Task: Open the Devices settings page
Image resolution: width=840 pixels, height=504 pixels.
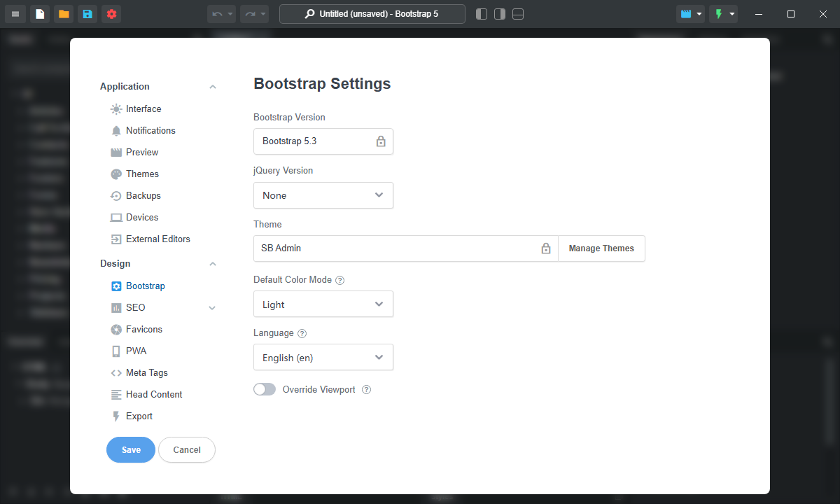Action: [141, 217]
